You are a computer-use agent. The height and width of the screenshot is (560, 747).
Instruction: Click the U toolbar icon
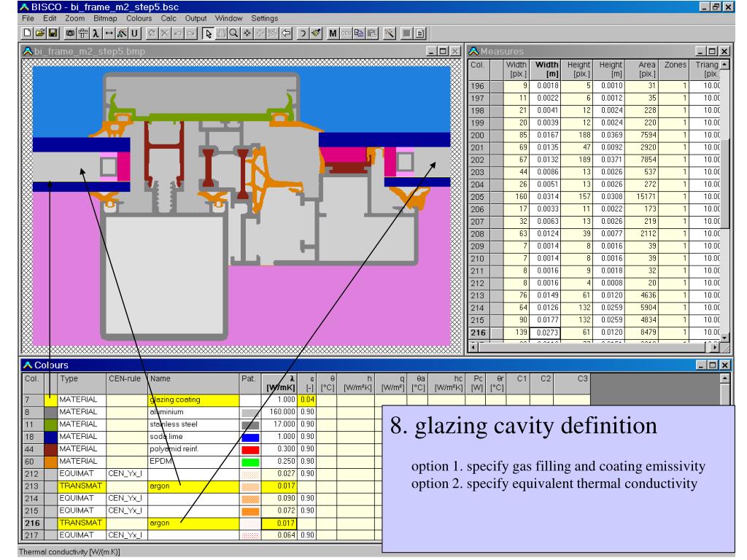pyautogui.click(x=134, y=34)
